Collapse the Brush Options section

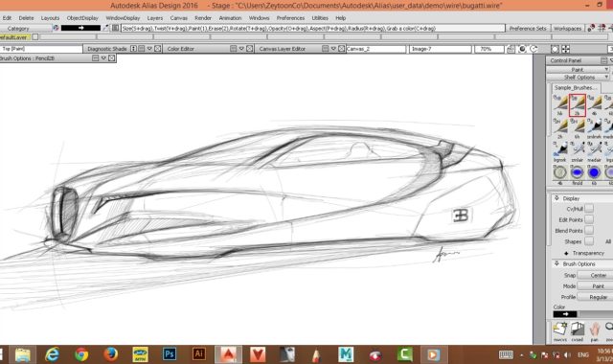point(557,264)
